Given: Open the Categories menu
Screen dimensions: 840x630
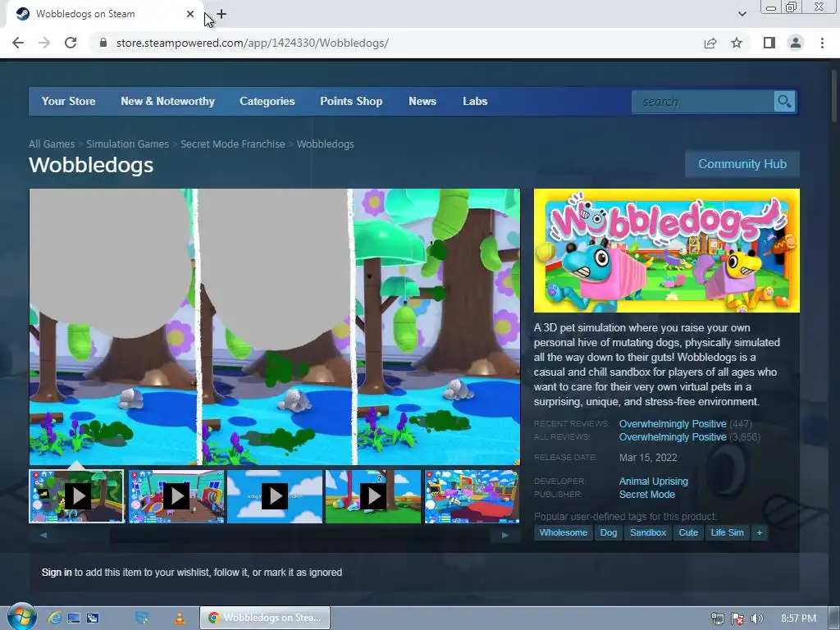Looking at the screenshot, I should (267, 101).
